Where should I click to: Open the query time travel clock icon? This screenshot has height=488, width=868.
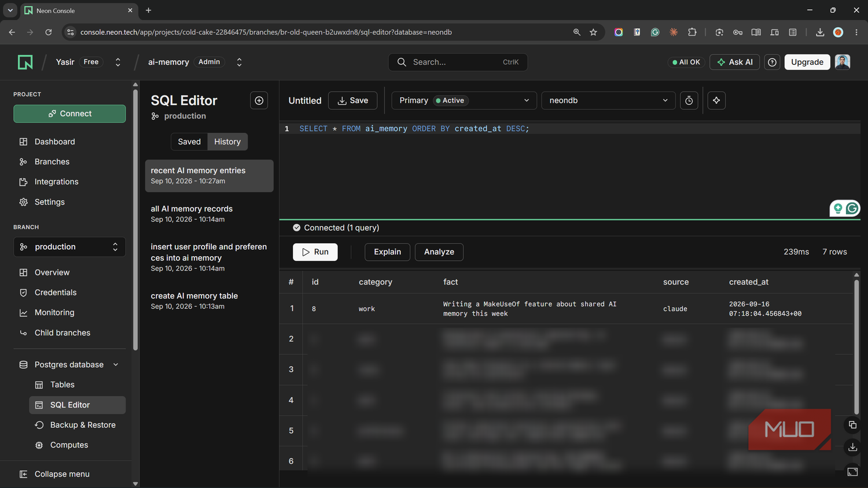tap(689, 101)
